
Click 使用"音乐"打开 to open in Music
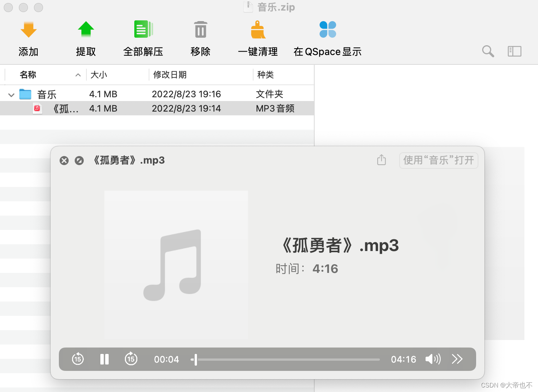coord(438,160)
